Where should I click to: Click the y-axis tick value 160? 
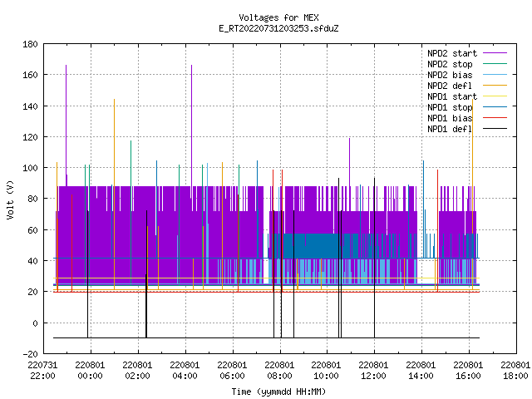click(x=30, y=75)
